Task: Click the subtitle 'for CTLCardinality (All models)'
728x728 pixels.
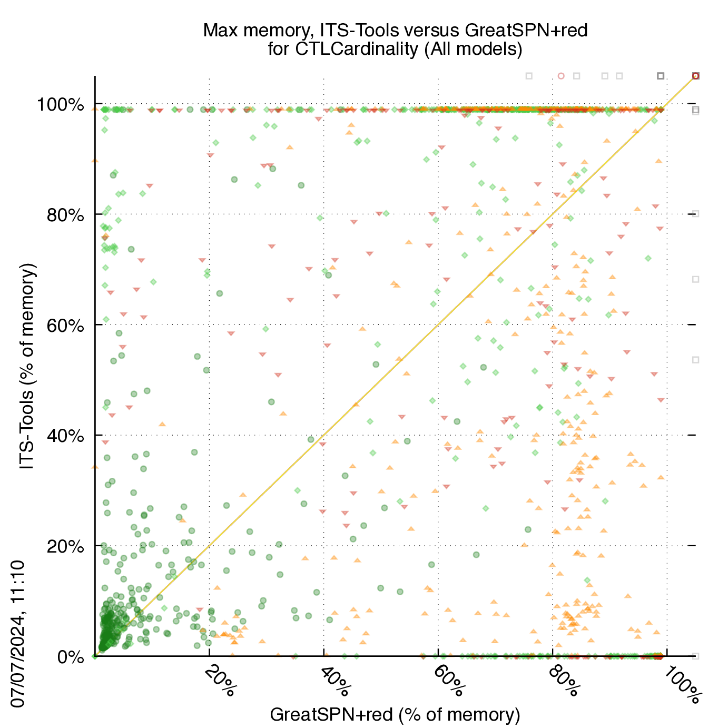Action: tap(395, 49)
